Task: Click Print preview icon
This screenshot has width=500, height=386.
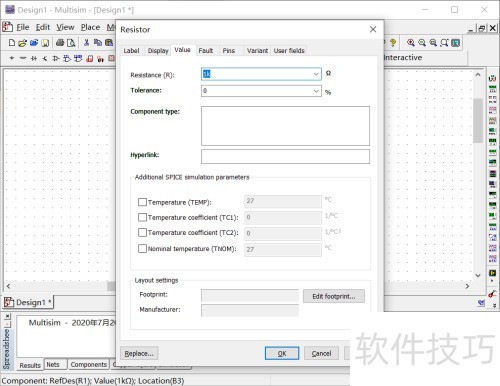Action: click(71, 43)
